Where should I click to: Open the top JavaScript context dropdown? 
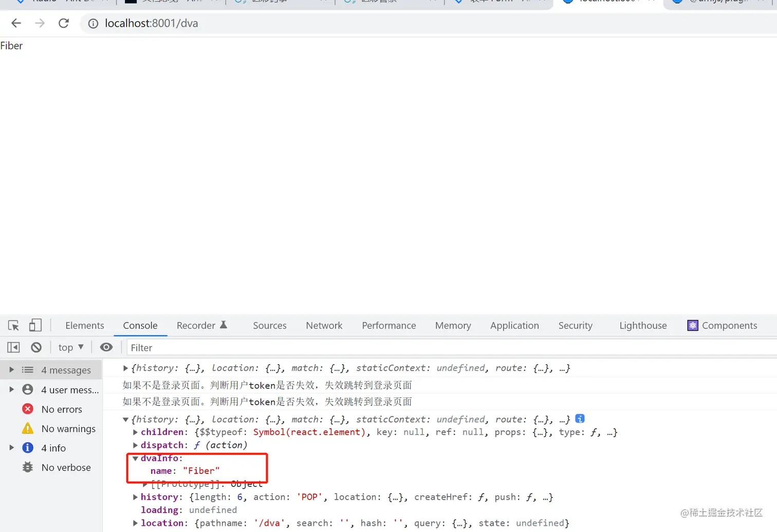pos(71,348)
